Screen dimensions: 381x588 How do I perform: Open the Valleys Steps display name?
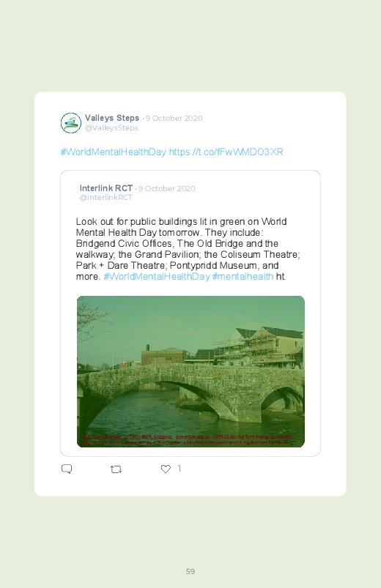tap(112, 118)
